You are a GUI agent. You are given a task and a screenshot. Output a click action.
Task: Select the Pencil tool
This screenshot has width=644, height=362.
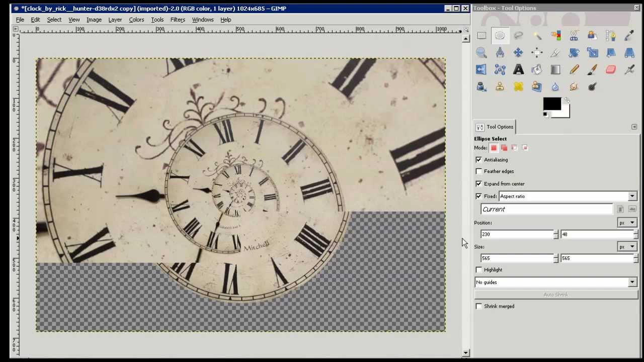[x=574, y=69]
